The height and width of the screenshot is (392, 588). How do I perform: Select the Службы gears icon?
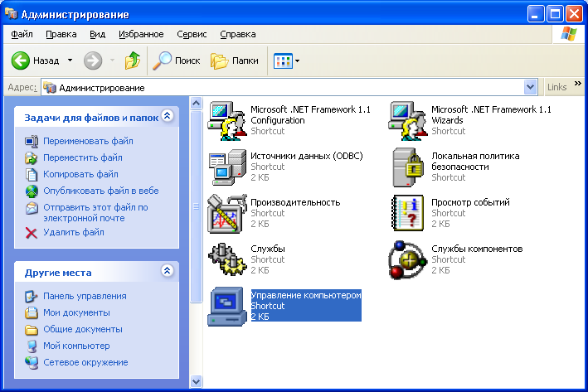[x=227, y=259]
